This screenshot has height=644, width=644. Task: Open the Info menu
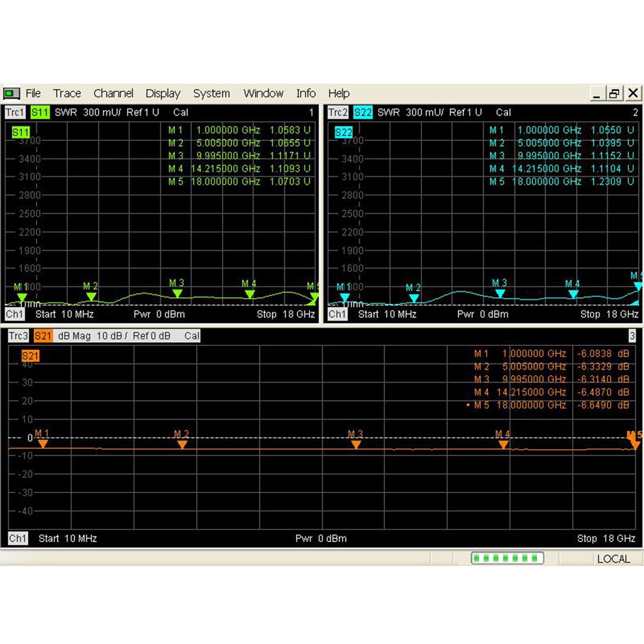click(x=306, y=93)
